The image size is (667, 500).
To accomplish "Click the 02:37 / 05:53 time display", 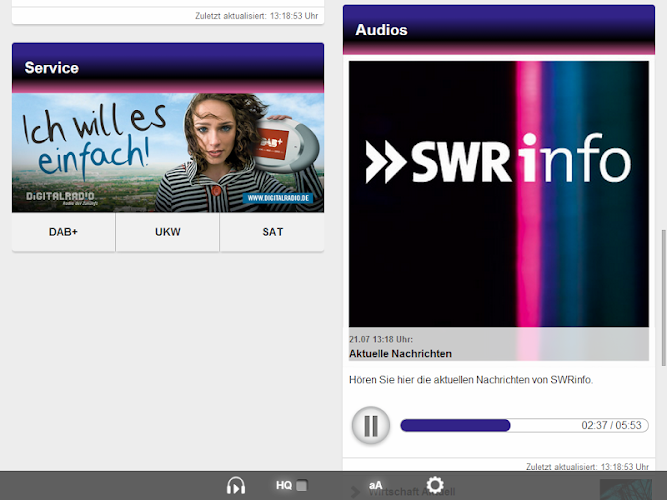I will point(611,425).
